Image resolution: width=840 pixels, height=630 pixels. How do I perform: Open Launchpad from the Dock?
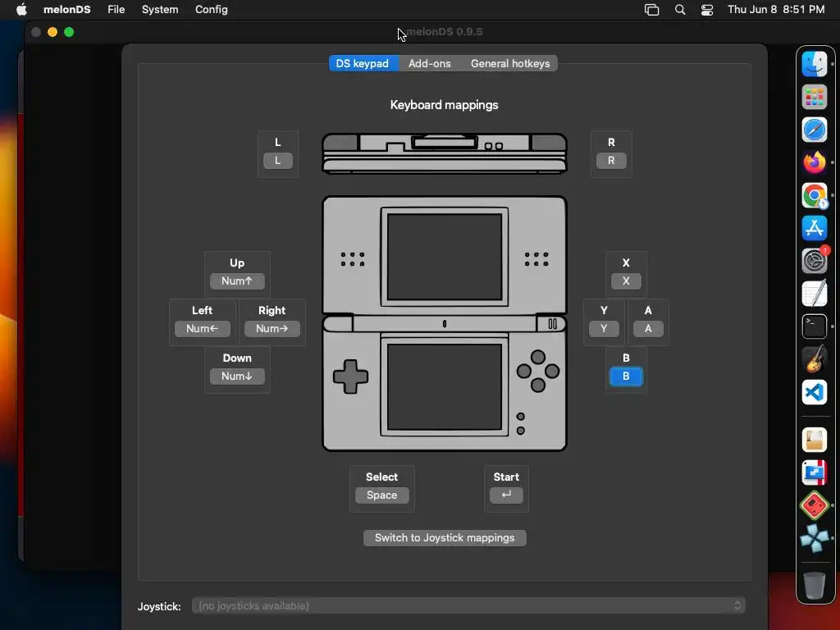click(815, 97)
